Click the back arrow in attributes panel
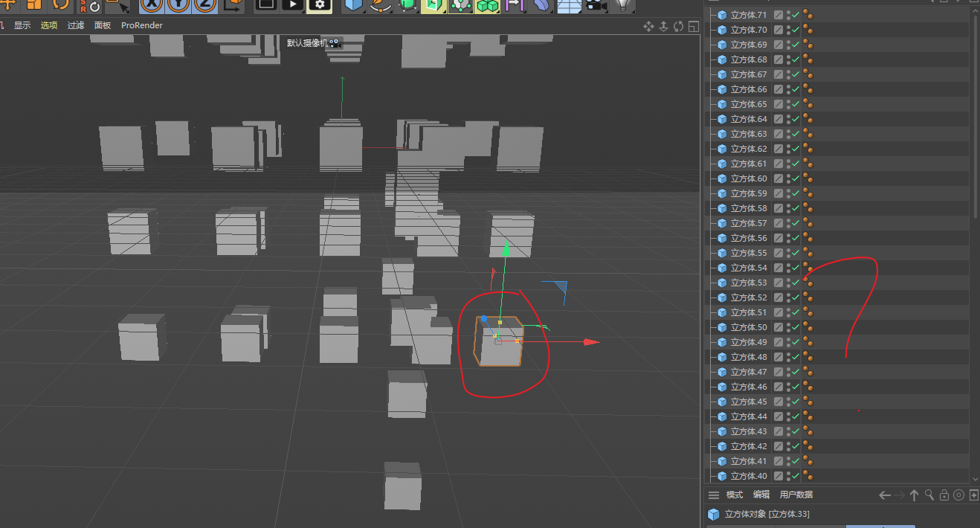The image size is (980, 528). tap(884, 495)
